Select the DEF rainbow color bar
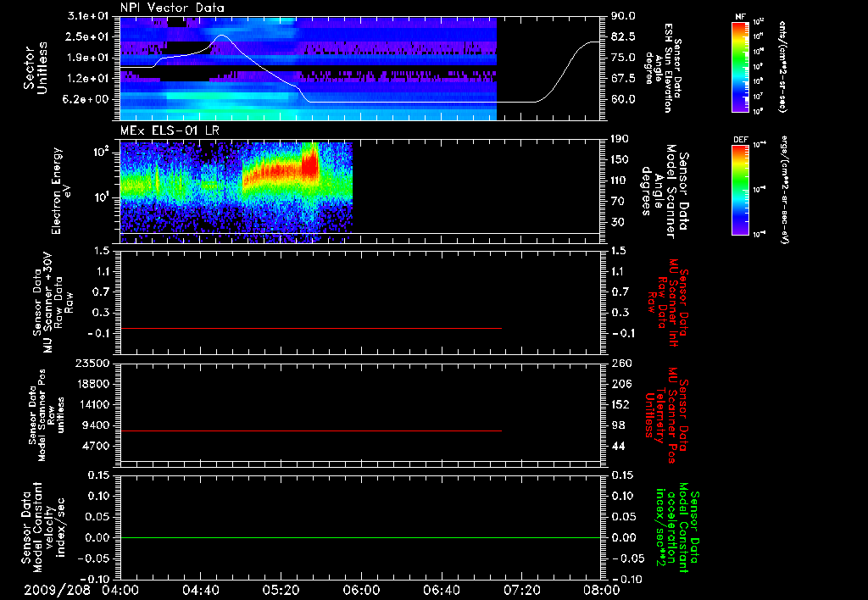Image resolution: width=868 pixels, height=600 pixels. click(x=740, y=190)
